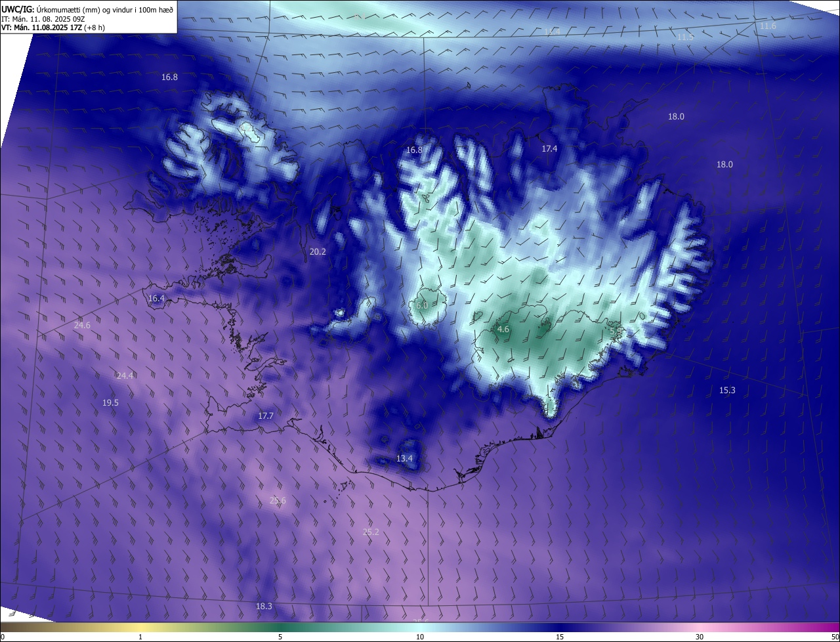Pick the 16.4 value label on the map
This screenshot has width=840, height=642.
pyautogui.click(x=156, y=298)
